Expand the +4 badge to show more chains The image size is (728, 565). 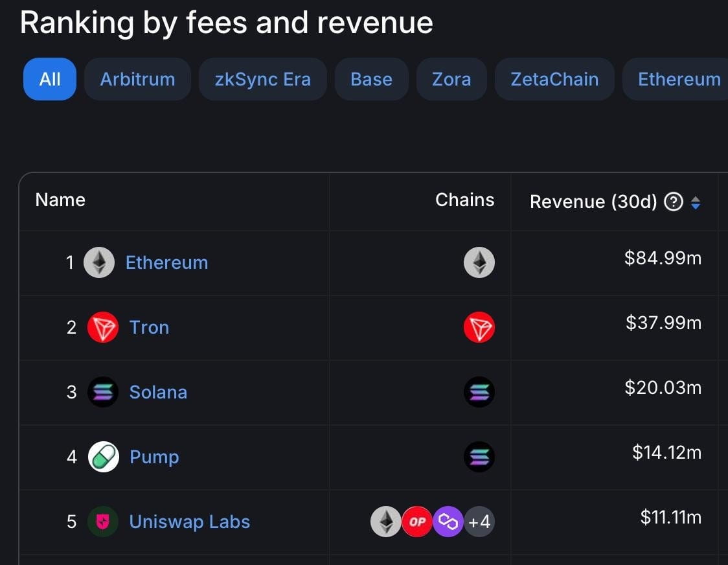coord(479,522)
